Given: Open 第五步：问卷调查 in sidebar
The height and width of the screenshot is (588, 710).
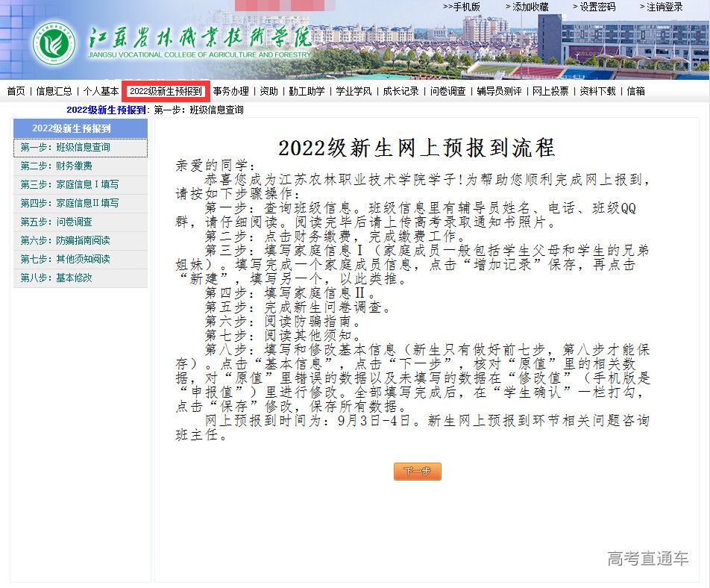Looking at the screenshot, I should (x=57, y=222).
